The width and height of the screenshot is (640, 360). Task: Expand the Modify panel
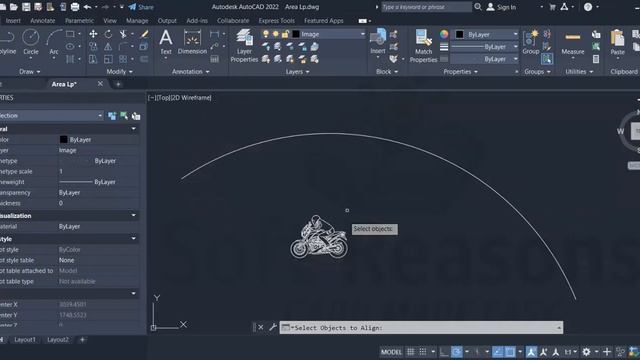120,71
